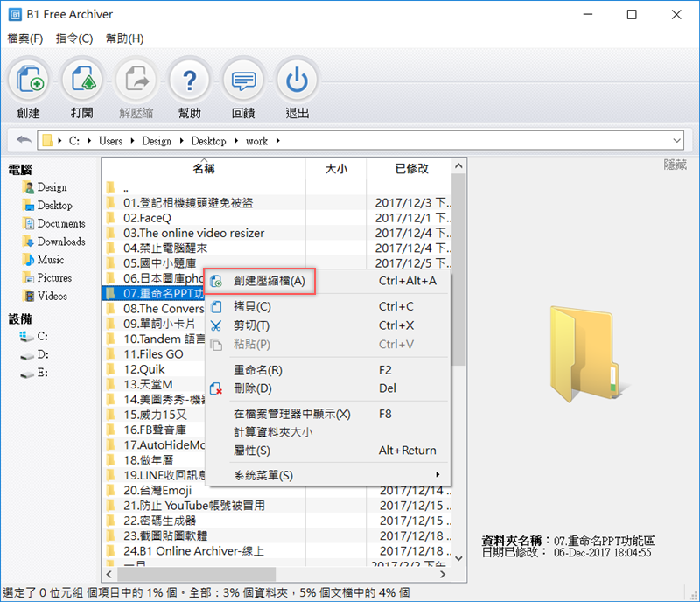
Task: Select drive D: under 設備
Action: pos(42,354)
